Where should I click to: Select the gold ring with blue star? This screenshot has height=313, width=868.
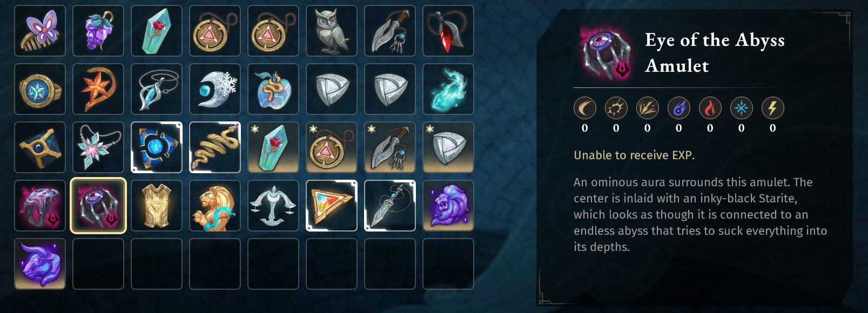tap(40, 89)
